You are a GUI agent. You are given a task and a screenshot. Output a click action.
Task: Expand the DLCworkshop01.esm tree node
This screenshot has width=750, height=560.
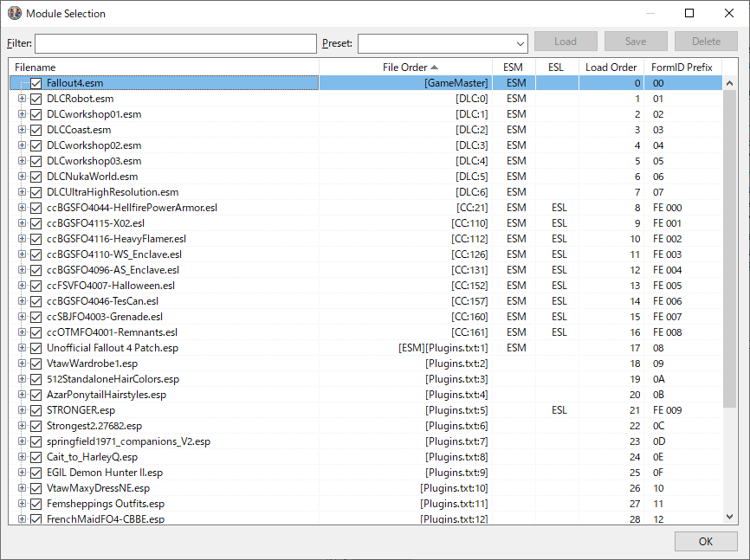(22, 113)
